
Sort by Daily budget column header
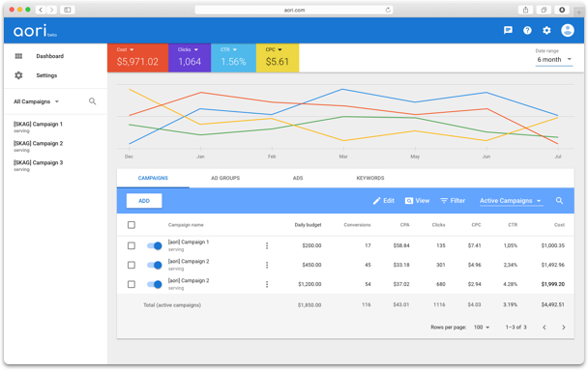point(308,225)
